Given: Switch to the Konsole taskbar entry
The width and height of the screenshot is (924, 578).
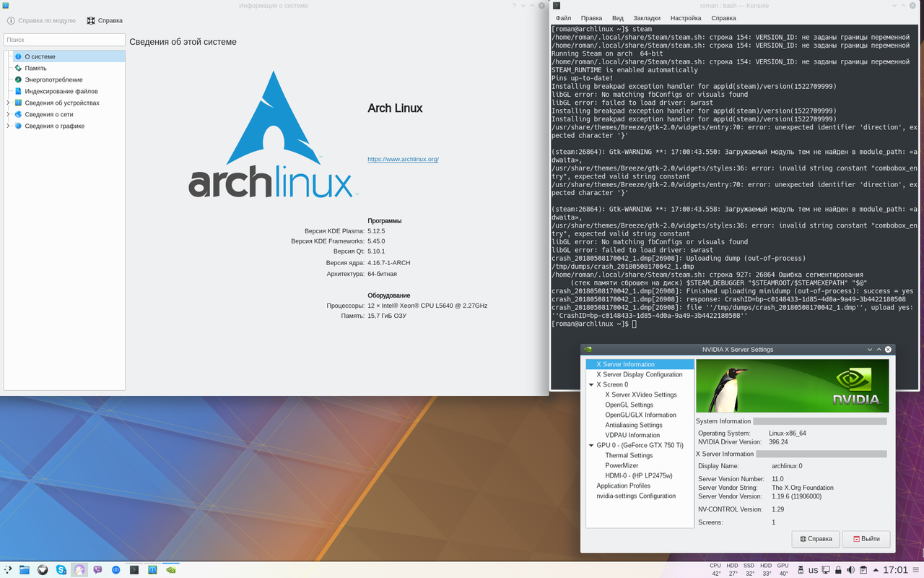Looking at the screenshot, I should (x=134, y=569).
